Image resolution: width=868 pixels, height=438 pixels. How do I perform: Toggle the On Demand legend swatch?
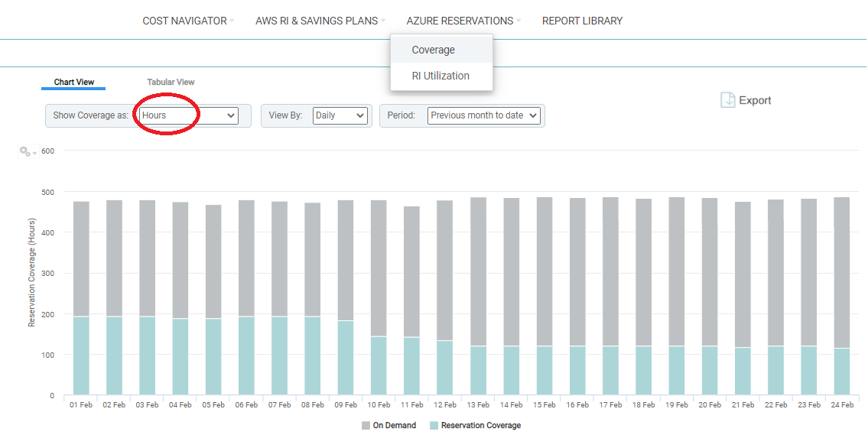pyautogui.click(x=365, y=425)
